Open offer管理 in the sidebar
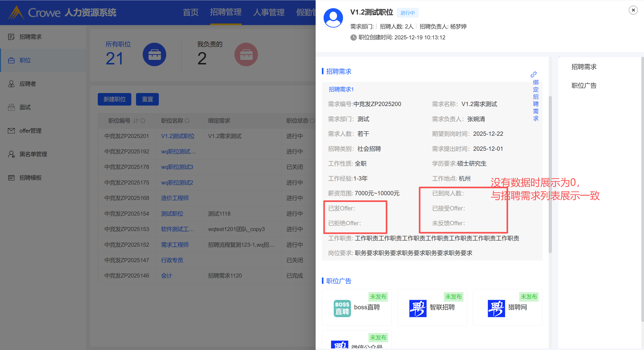The image size is (644, 350). point(30,131)
